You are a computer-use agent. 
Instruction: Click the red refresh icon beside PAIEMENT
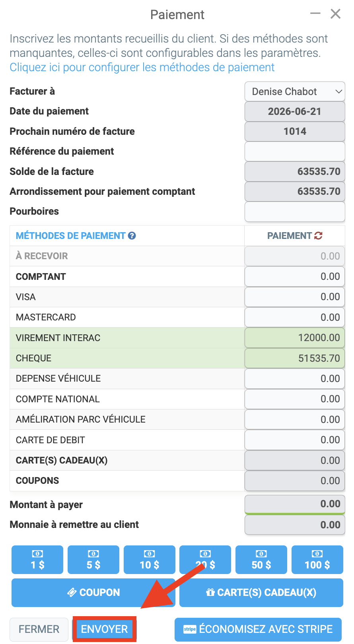click(318, 236)
